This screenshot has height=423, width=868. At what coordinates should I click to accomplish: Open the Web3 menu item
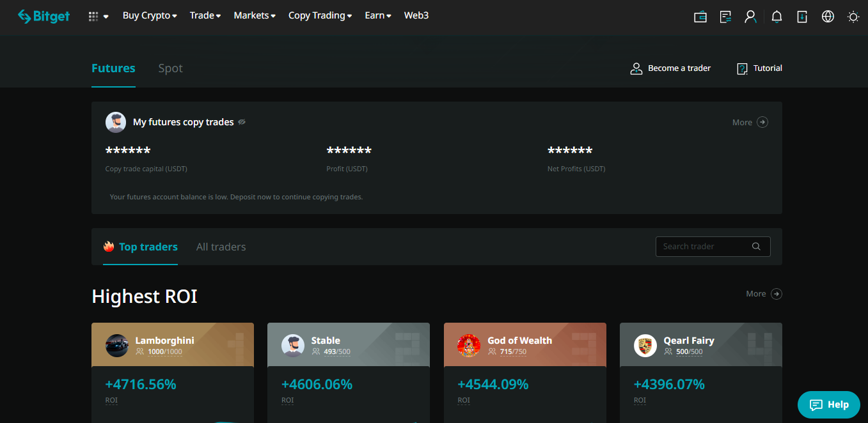point(416,15)
